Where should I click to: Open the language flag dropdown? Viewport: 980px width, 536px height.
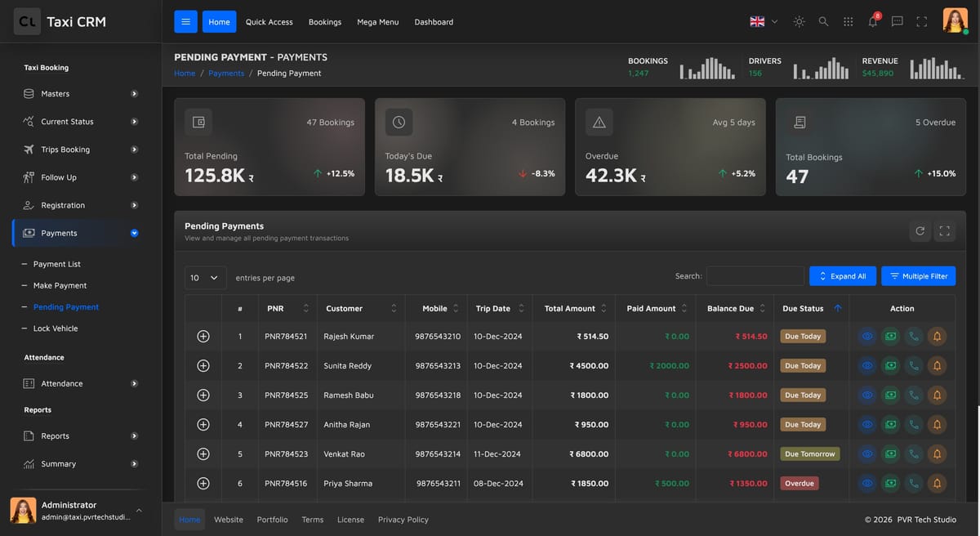click(x=764, y=21)
